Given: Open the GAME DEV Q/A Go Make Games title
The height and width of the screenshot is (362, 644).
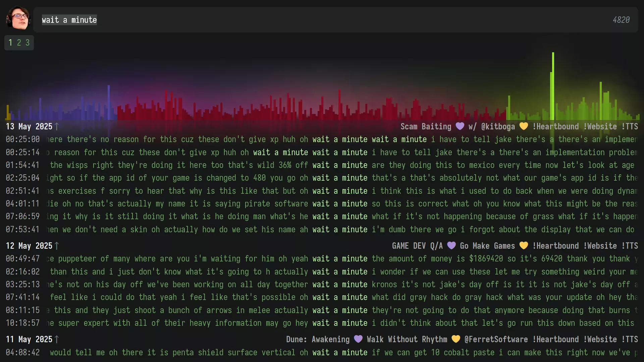Looking at the screenshot, I should pyautogui.click(x=515, y=246).
